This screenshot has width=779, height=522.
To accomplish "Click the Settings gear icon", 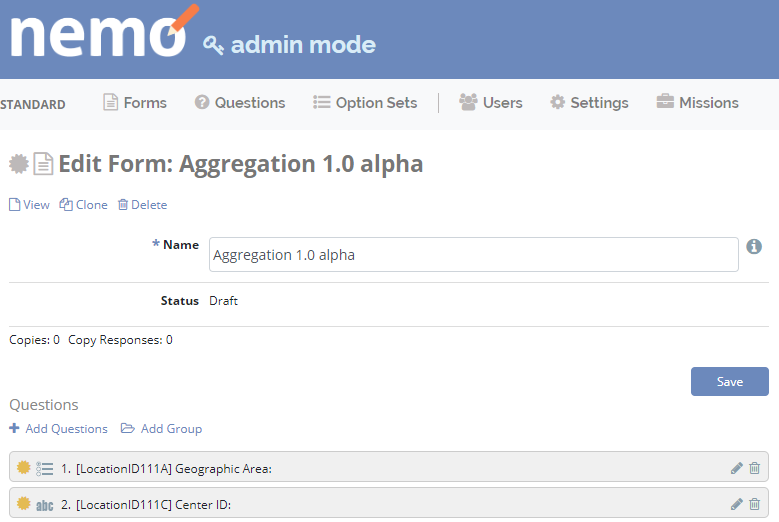I will [x=557, y=102].
